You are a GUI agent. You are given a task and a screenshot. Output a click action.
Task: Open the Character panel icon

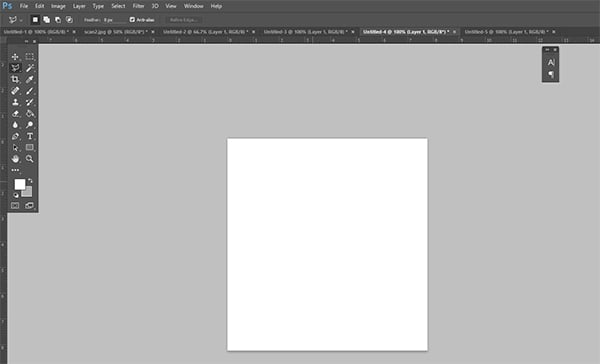tap(551, 62)
